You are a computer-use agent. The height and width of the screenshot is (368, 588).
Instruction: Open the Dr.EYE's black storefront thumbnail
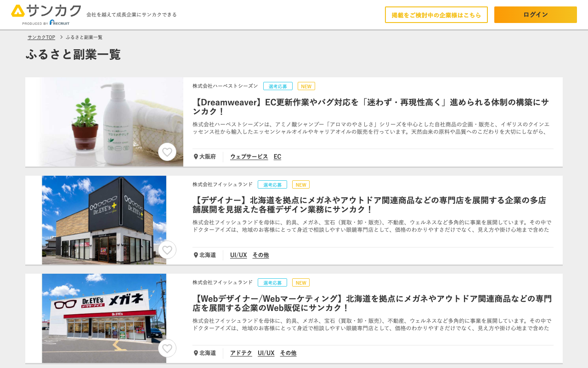coord(104,220)
